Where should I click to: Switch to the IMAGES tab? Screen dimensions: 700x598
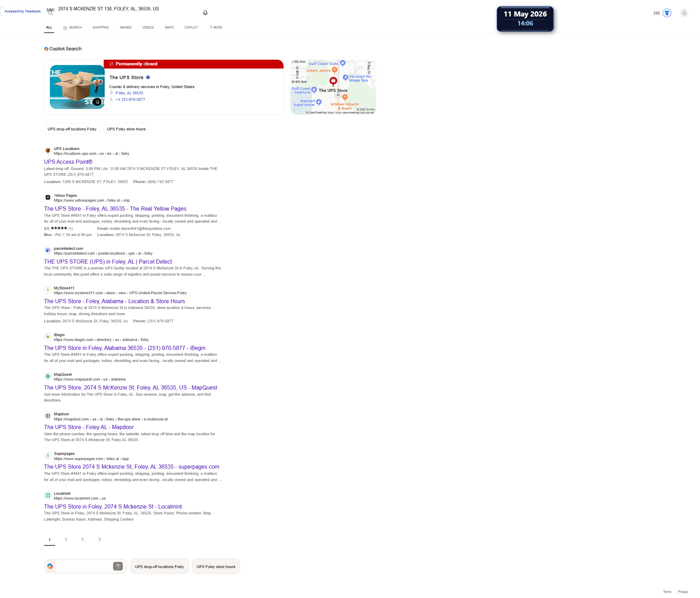[x=125, y=28]
